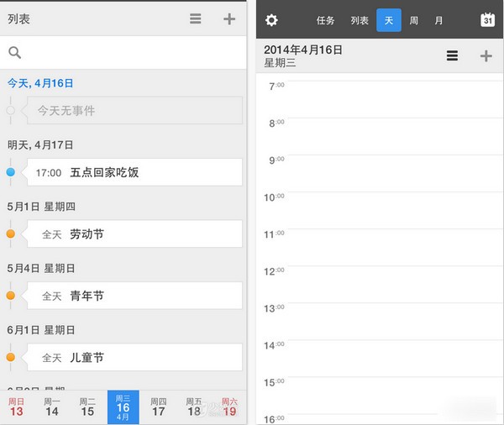Open the 儿童节 all-day event
This screenshot has width=504, height=425.
point(134,357)
